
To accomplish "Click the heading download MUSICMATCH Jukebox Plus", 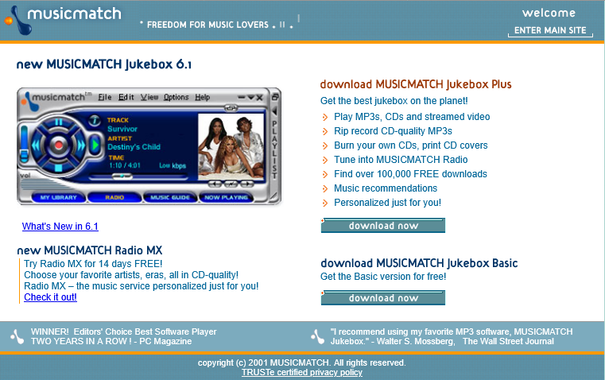I will coord(416,84).
